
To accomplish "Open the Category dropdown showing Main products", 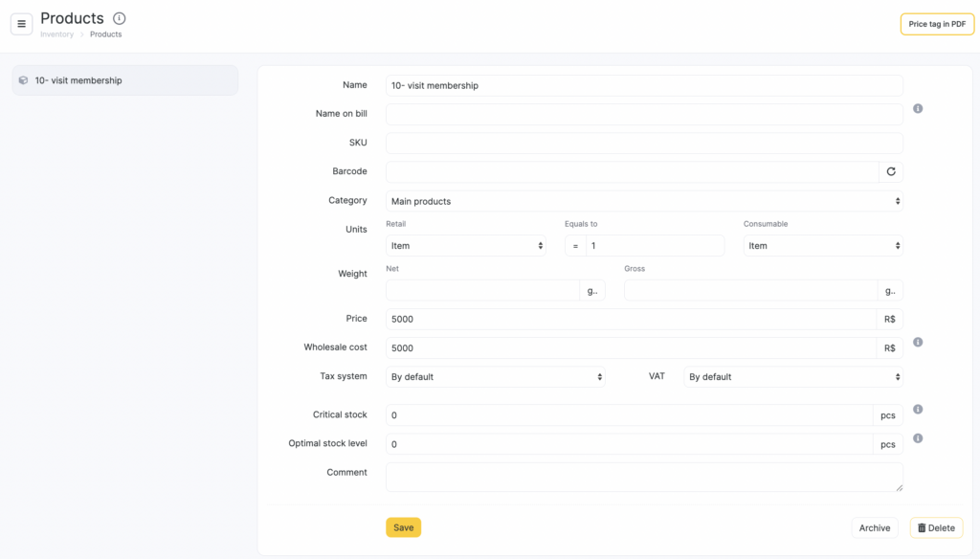I will click(x=644, y=201).
